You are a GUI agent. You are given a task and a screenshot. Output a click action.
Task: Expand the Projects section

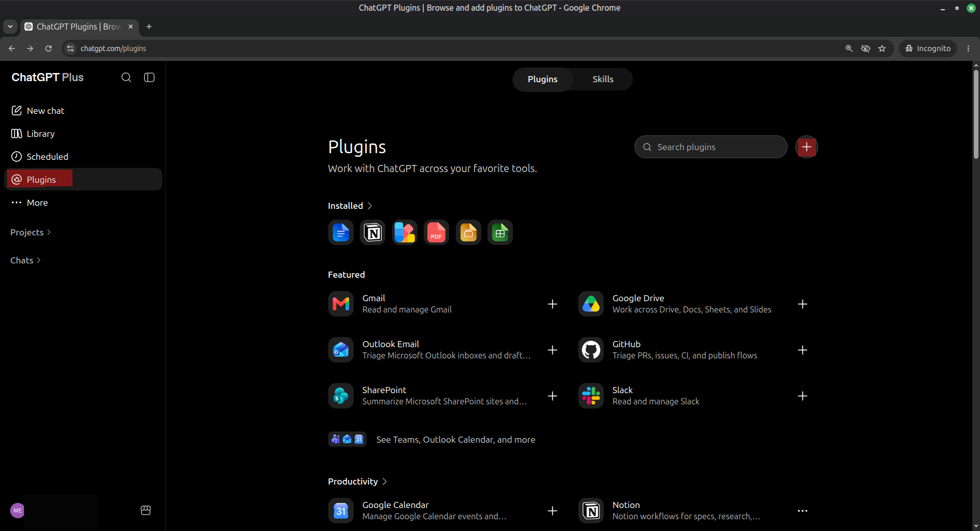[31, 232]
